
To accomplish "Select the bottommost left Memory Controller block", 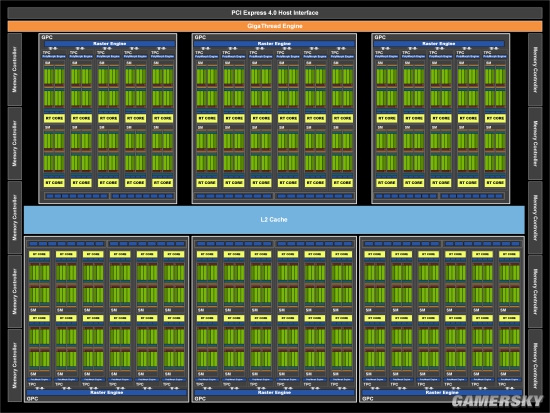I will [15, 365].
